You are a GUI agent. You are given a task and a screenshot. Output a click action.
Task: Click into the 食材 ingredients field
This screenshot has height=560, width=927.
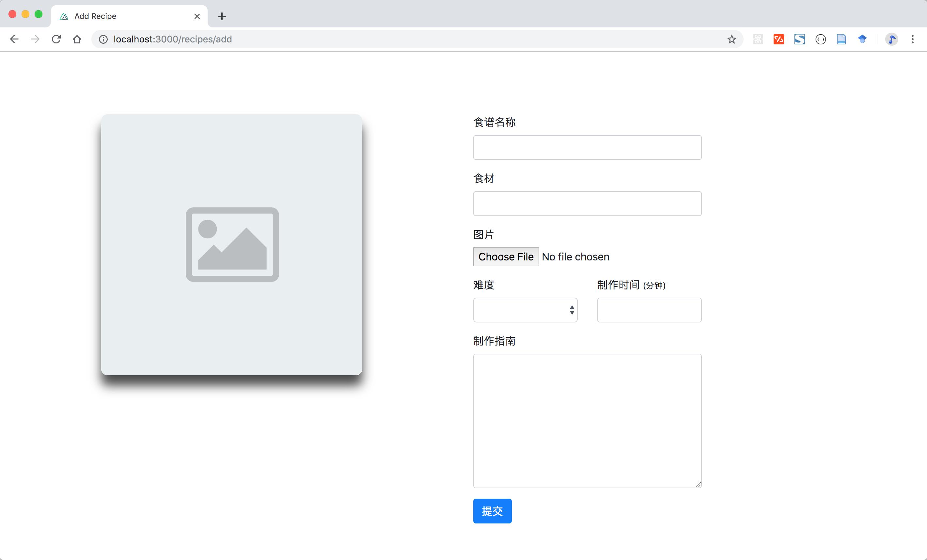pyautogui.click(x=587, y=203)
